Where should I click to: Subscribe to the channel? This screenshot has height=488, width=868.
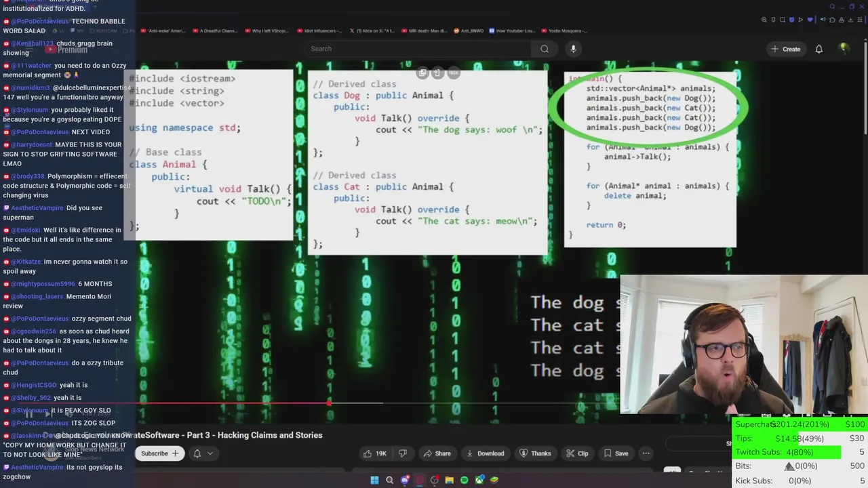(x=160, y=453)
